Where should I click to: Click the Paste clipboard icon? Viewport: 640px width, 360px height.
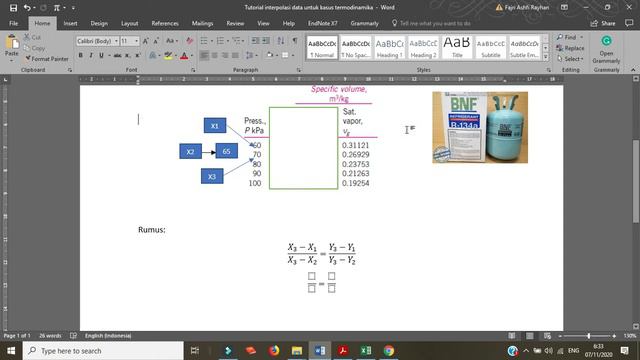point(12,42)
